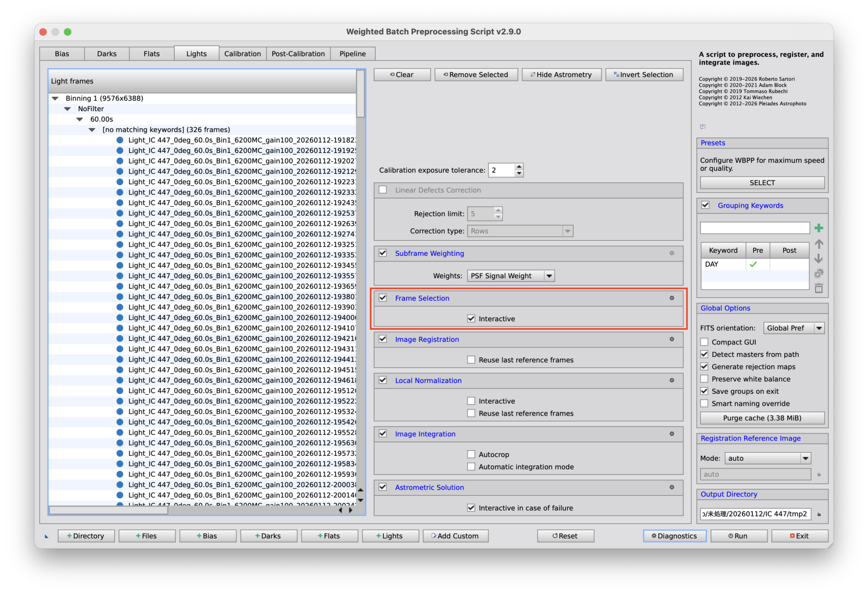Toggle Autocrop under Image Integration
Image resolution: width=868 pixels, height=594 pixels.
[471, 454]
